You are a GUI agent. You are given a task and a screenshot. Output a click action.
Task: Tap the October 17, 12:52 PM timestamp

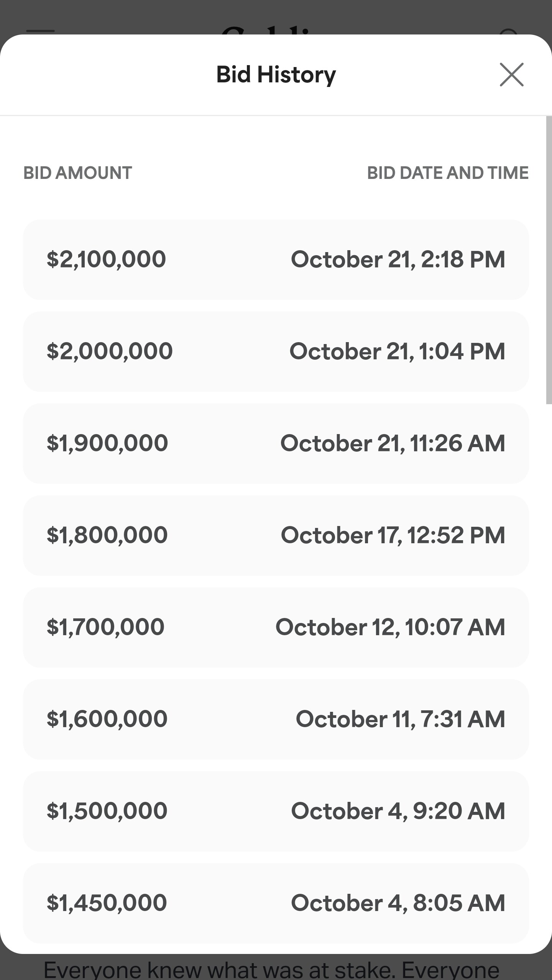pos(393,535)
